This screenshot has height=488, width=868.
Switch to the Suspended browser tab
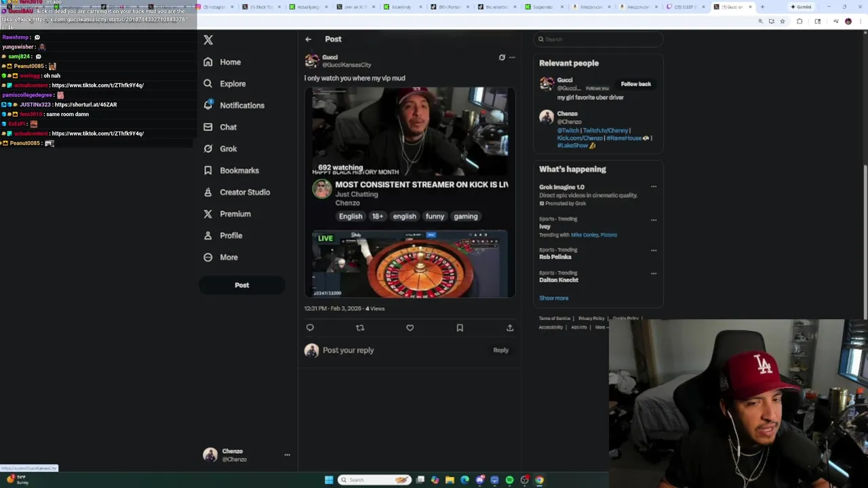[x=542, y=7]
